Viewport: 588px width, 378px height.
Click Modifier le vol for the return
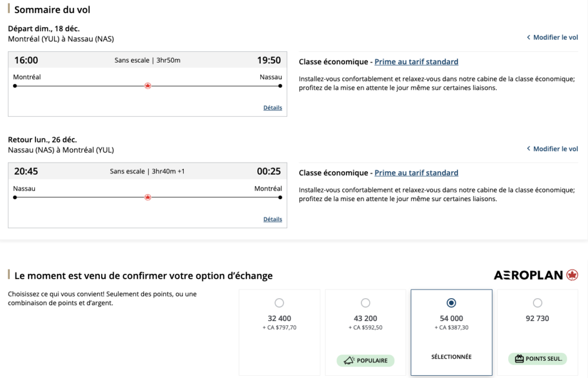click(x=555, y=149)
